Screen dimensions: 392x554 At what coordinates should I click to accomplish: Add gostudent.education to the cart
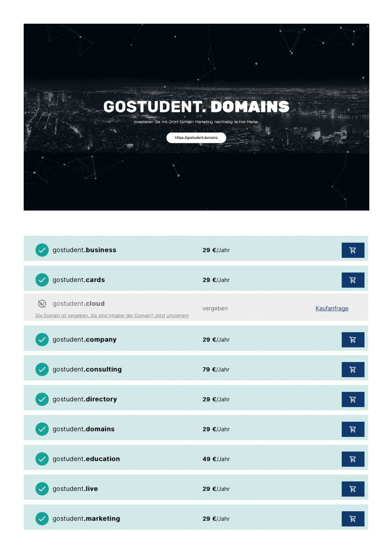click(353, 459)
